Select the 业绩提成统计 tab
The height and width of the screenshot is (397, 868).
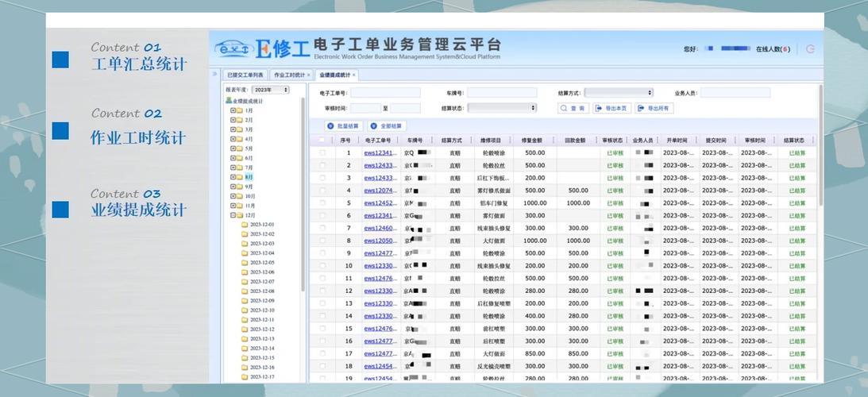pyautogui.click(x=335, y=75)
